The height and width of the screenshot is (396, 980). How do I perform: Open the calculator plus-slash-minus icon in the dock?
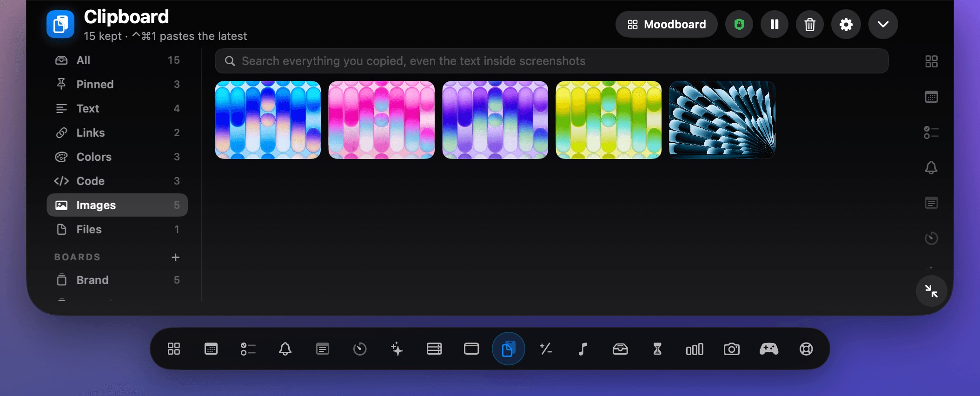pos(546,349)
